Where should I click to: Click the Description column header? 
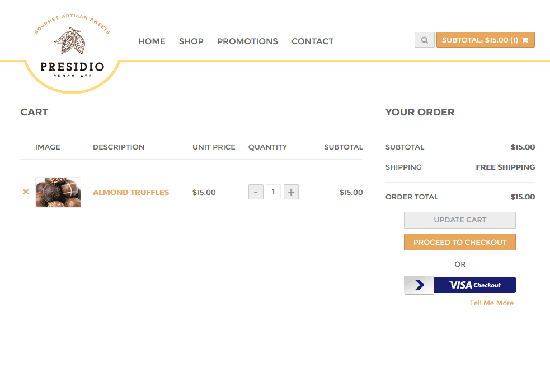119,147
